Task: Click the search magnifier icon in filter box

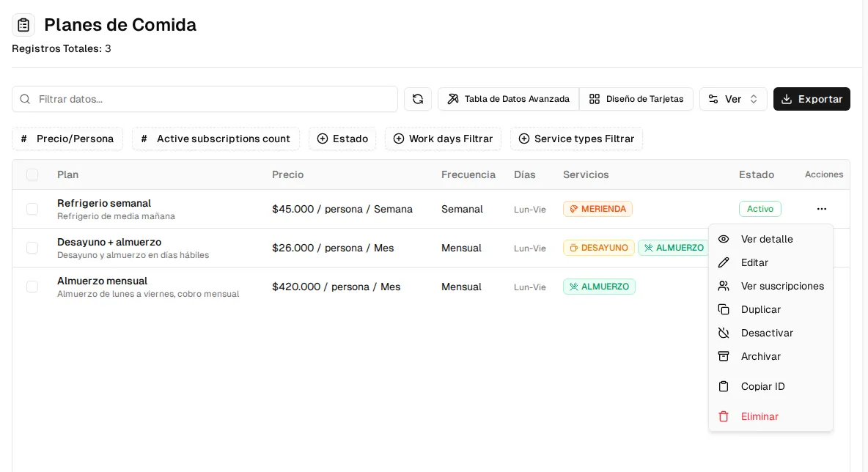Action: (25, 99)
